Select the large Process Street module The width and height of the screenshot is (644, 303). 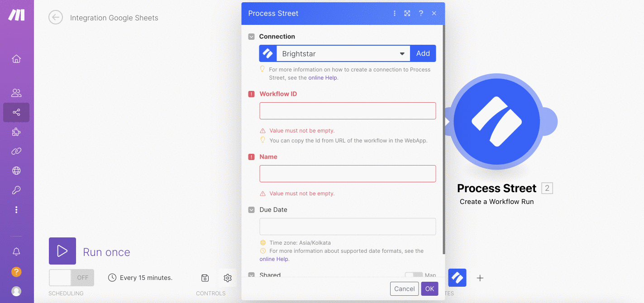(x=497, y=122)
